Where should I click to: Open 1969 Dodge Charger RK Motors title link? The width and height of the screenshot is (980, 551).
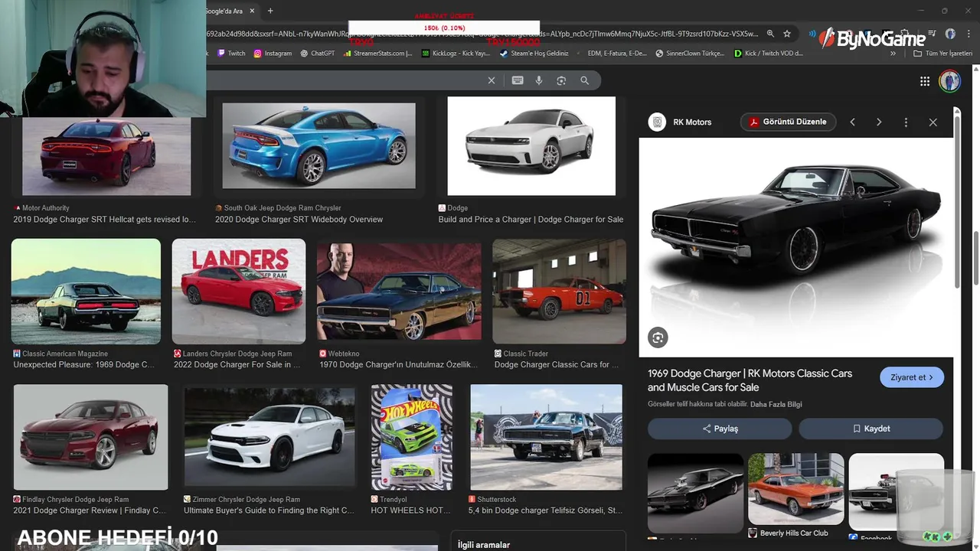pos(750,380)
